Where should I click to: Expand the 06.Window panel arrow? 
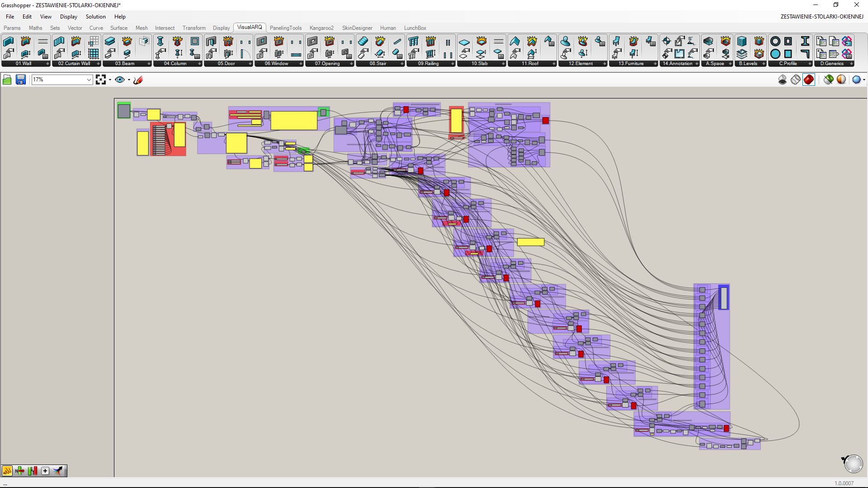point(301,64)
